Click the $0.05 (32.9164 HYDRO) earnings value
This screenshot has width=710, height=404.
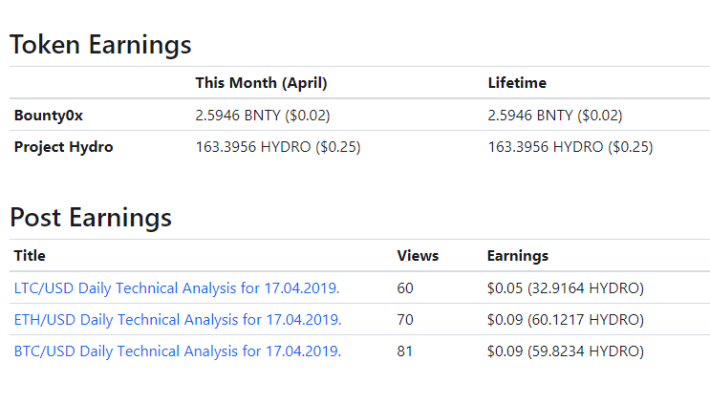565,288
